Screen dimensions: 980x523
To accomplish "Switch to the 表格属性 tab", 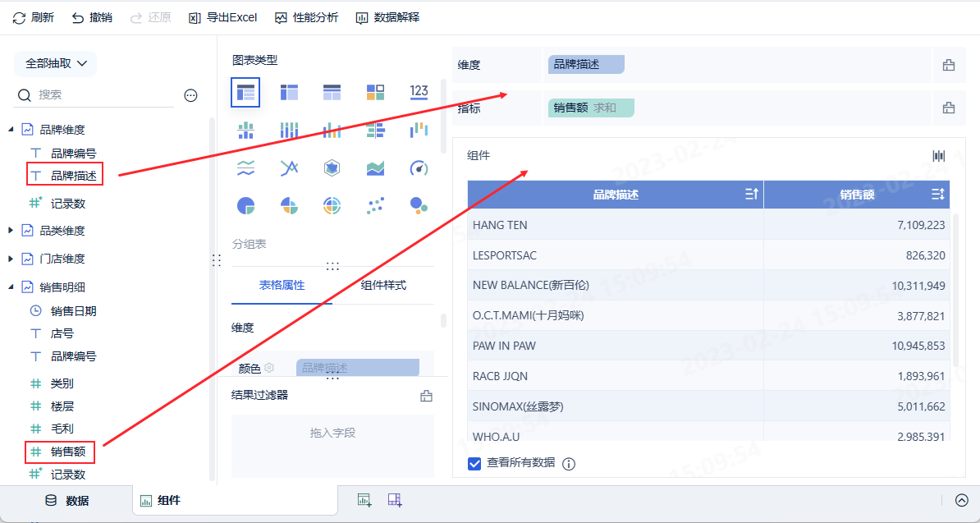I will click(x=282, y=286).
